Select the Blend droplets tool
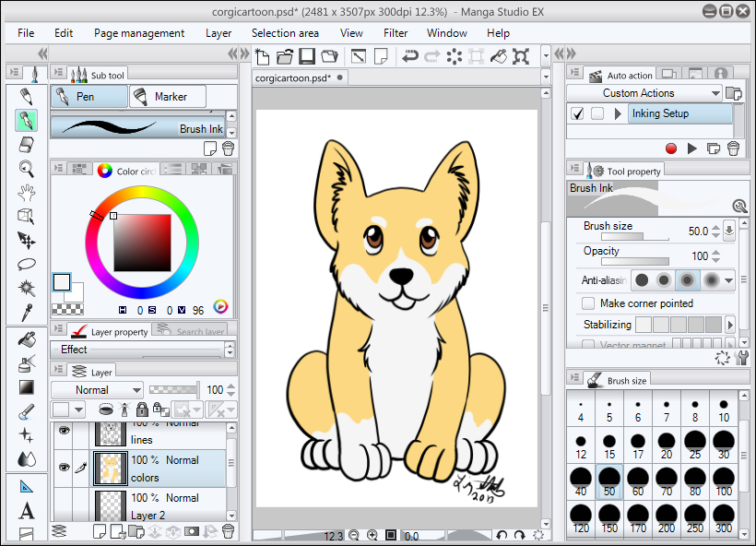This screenshot has height=546, width=756. (x=26, y=458)
